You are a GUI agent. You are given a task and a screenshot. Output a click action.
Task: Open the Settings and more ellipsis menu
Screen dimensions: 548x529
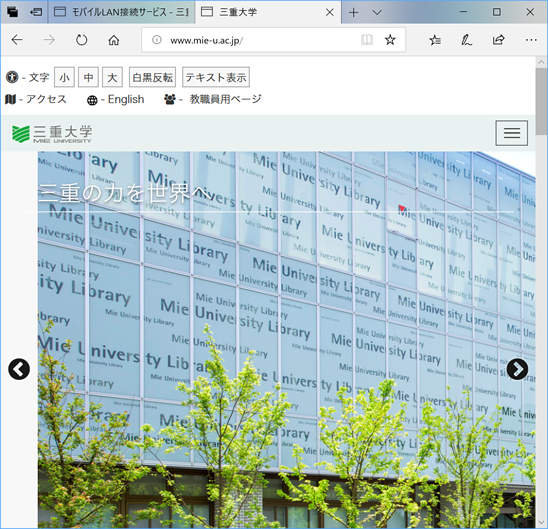(x=531, y=40)
